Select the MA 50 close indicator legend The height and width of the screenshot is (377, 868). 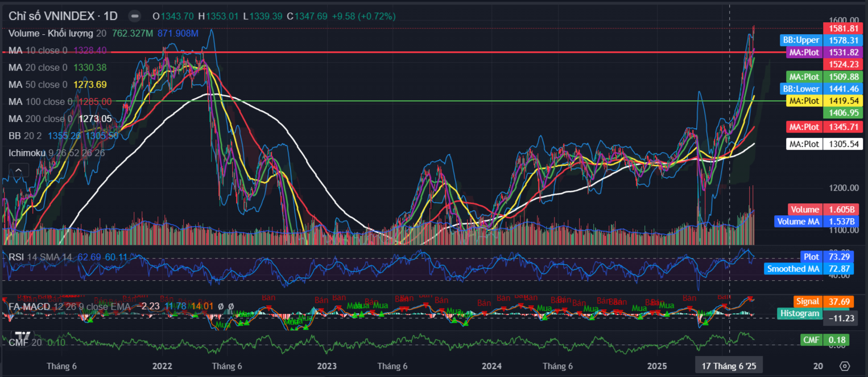tap(38, 84)
